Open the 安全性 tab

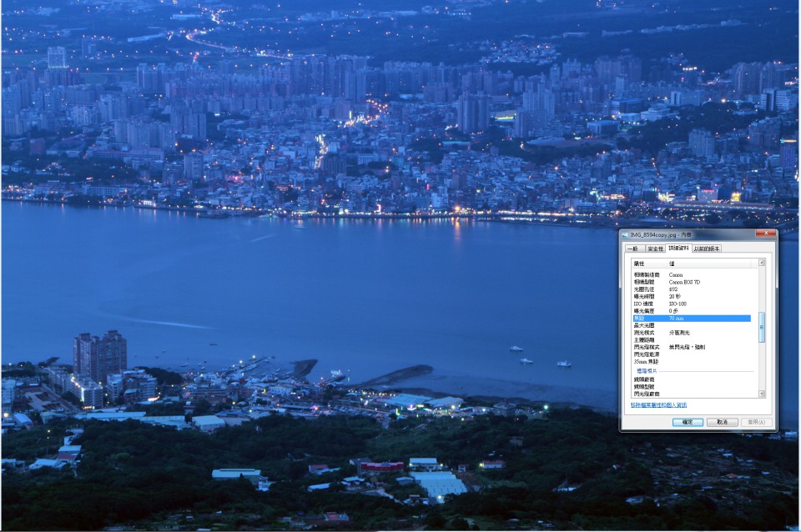(x=655, y=248)
